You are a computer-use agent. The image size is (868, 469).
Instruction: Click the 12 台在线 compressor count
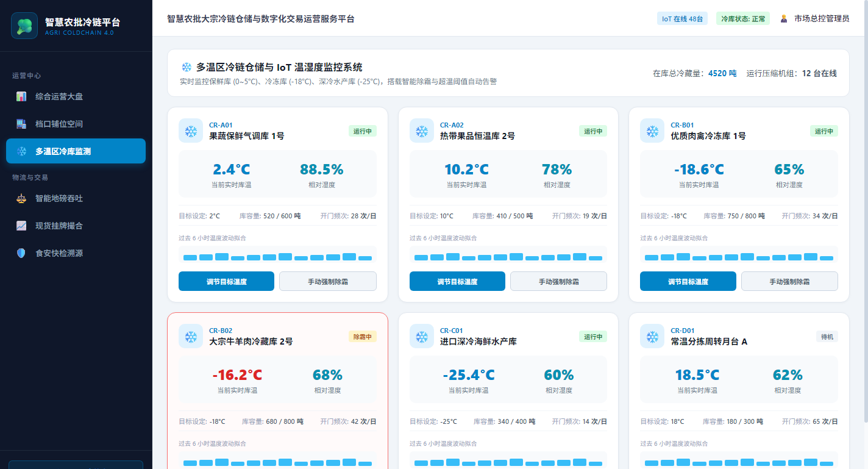819,73
